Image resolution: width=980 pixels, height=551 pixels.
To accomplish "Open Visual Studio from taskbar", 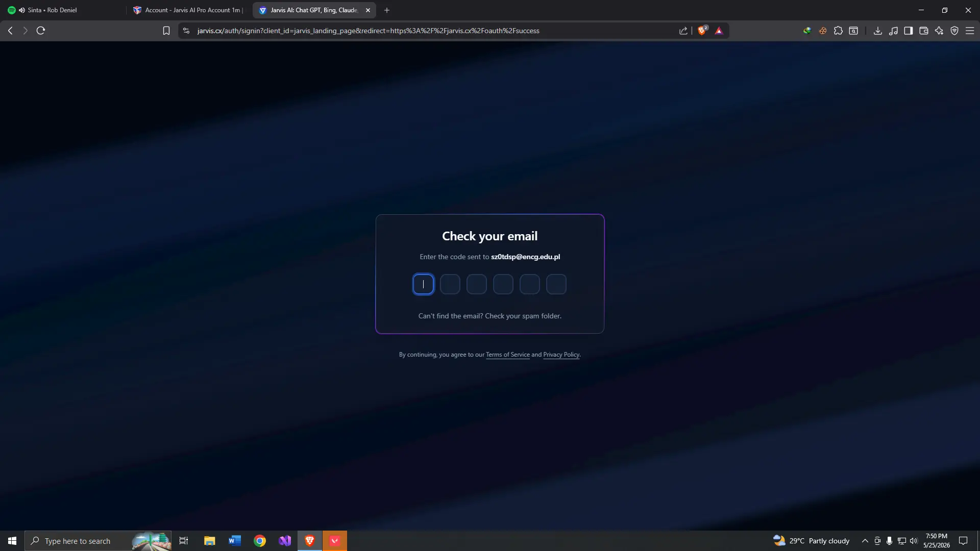I will pos(285,541).
